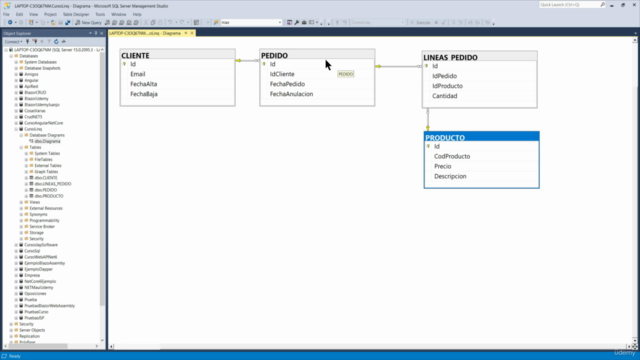Expand the dbo.CLIENTE table node
640x360 pixels.
point(27,178)
